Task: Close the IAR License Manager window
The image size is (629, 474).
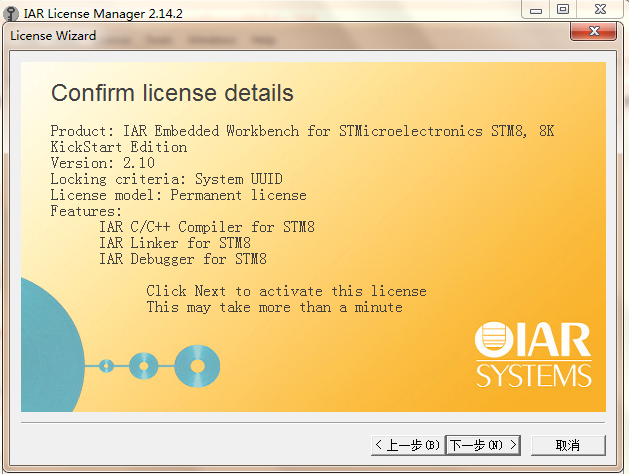Action: point(600,10)
